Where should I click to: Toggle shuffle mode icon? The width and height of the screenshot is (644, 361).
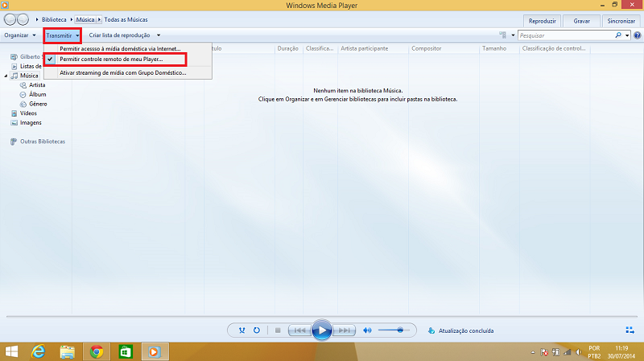(x=242, y=330)
